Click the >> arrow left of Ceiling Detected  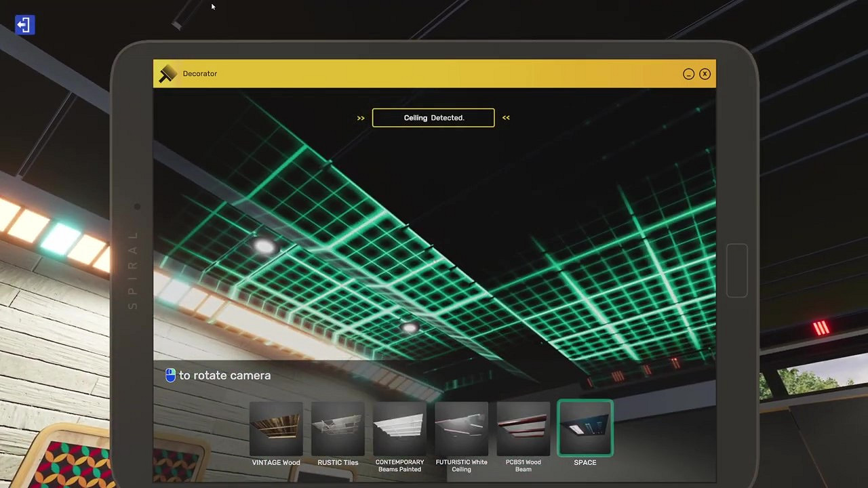click(361, 118)
